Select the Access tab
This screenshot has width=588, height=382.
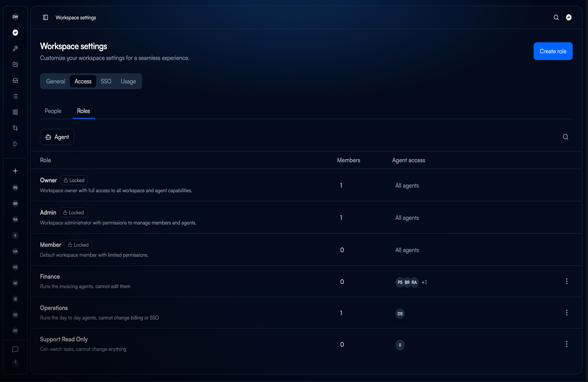83,81
